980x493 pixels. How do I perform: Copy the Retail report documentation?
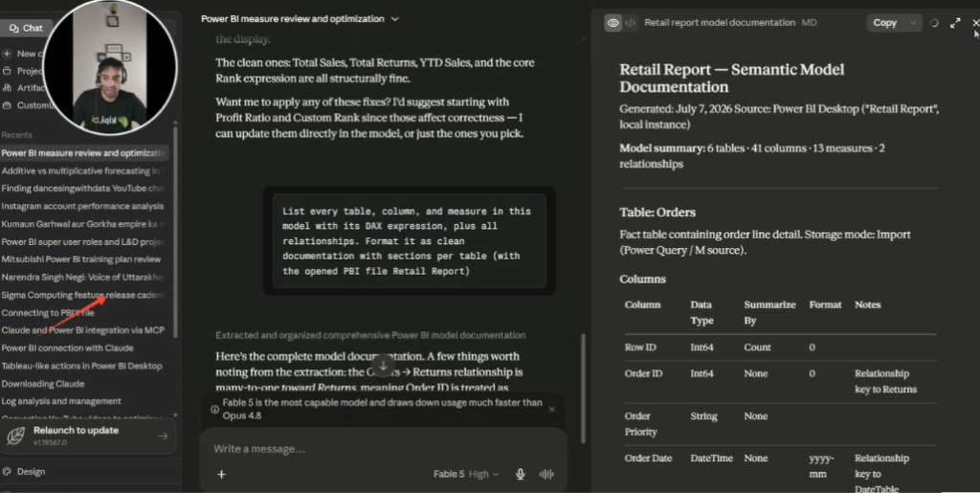884,22
